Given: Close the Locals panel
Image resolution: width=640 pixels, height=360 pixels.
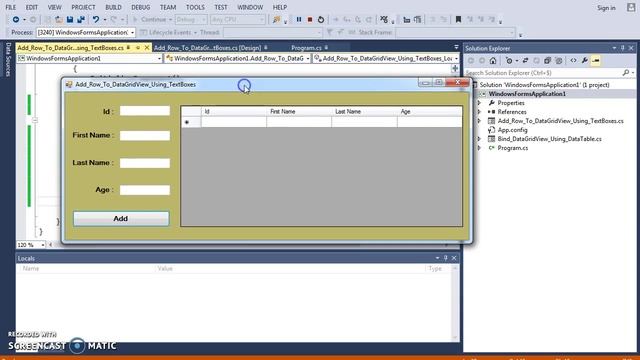Looking at the screenshot, I should (x=454, y=258).
